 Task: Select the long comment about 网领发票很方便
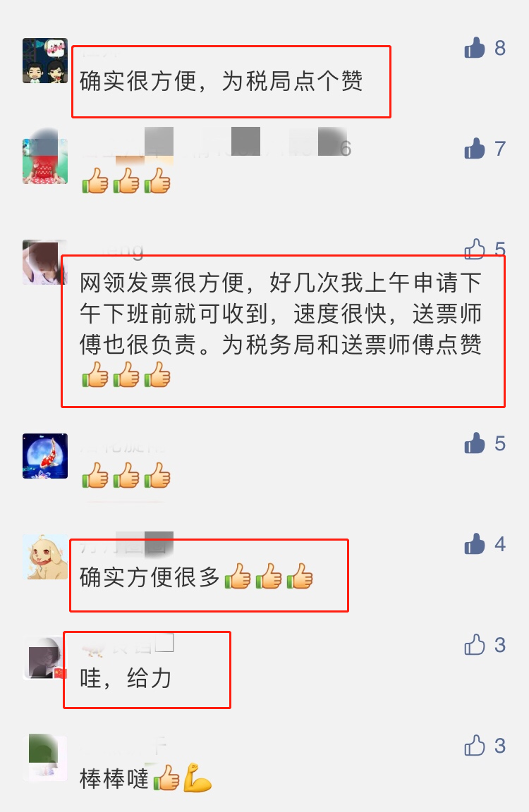[281, 329]
